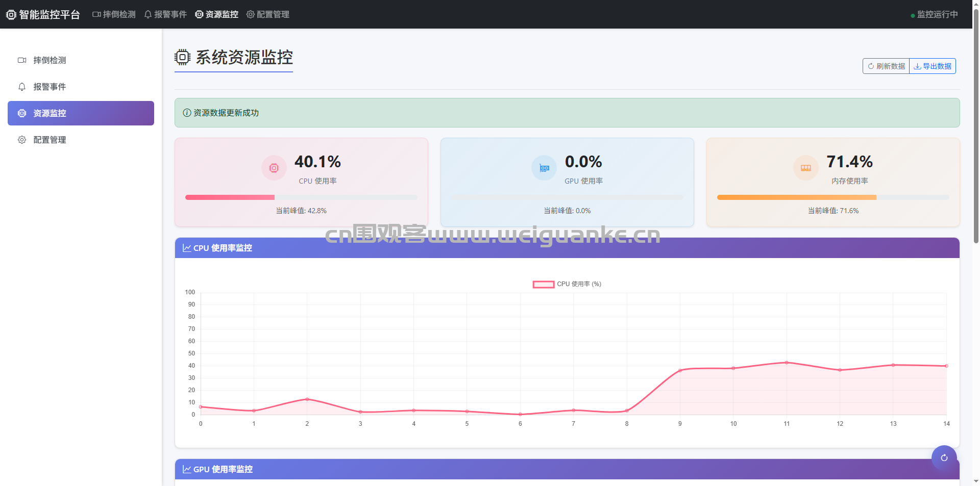980x486 pixels.
Task: Click the chart icon in CPU 使用率监控 header
Action: pos(187,248)
